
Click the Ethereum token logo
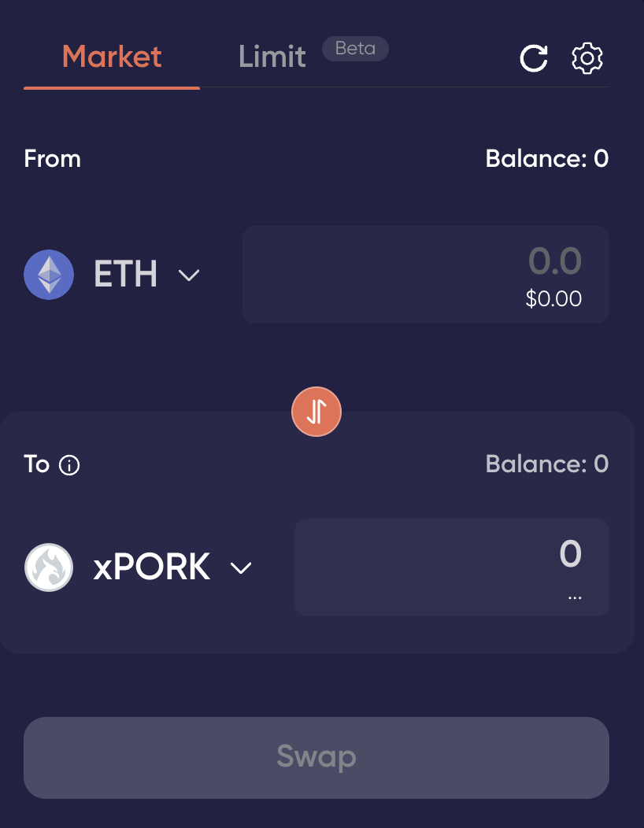[x=49, y=275]
